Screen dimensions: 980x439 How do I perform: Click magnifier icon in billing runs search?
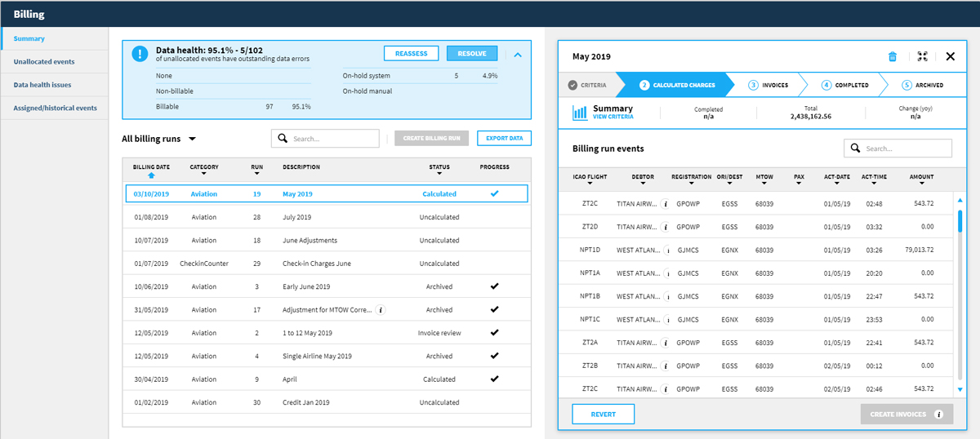tap(283, 139)
